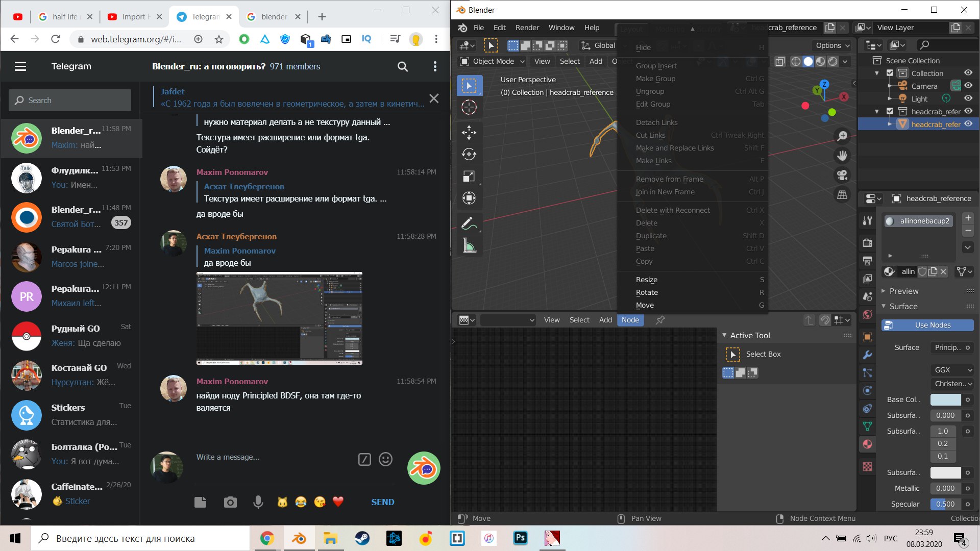980x551 pixels.
Task: Open Node menu in node editor
Action: (x=630, y=320)
